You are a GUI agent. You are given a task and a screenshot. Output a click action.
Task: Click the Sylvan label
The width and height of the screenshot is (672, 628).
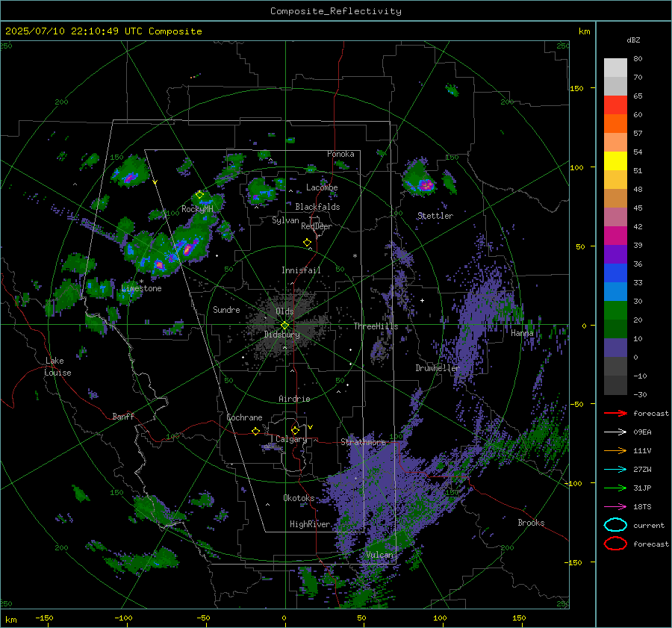285,220
